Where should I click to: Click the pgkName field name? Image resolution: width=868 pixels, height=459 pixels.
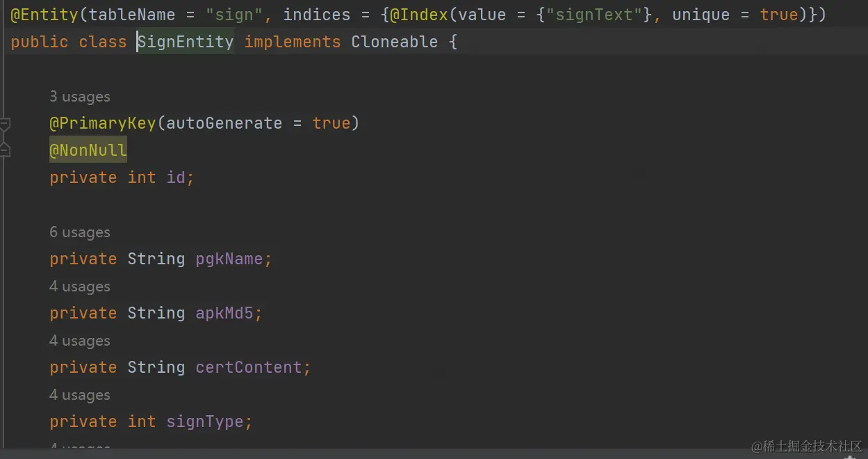click(229, 259)
